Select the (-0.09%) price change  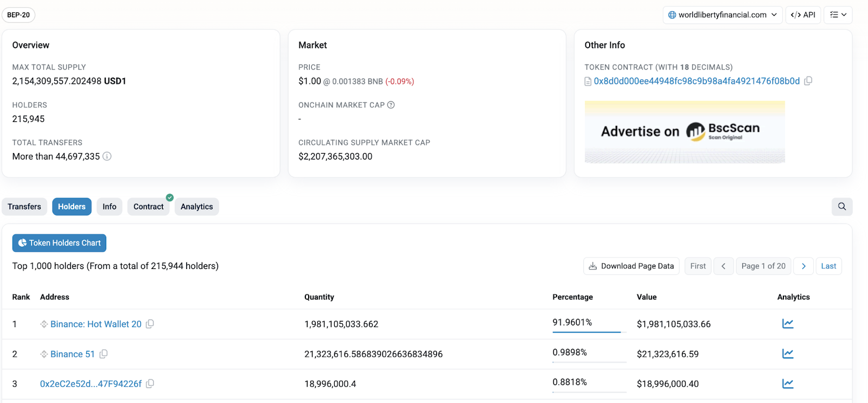click(400, 81)
